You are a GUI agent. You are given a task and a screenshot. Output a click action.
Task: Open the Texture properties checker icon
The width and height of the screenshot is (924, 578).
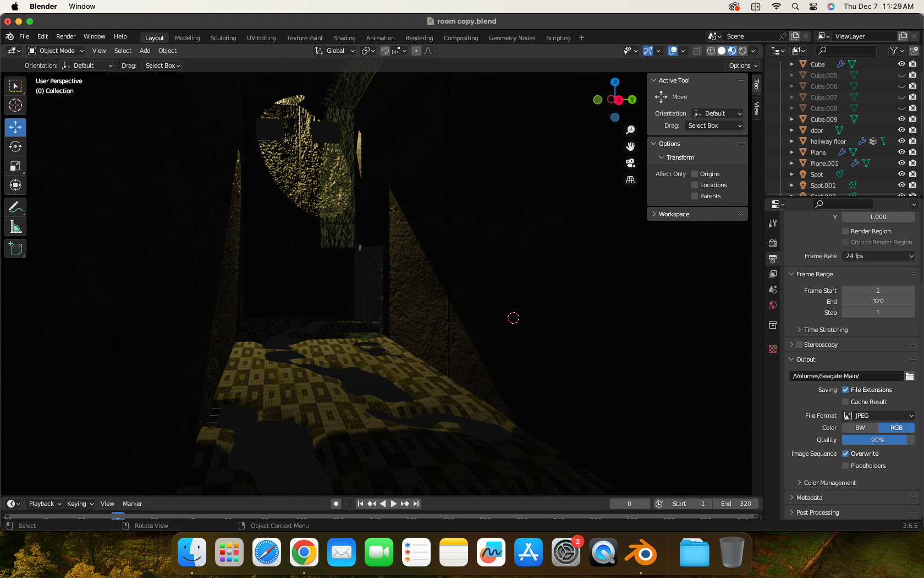773,349
